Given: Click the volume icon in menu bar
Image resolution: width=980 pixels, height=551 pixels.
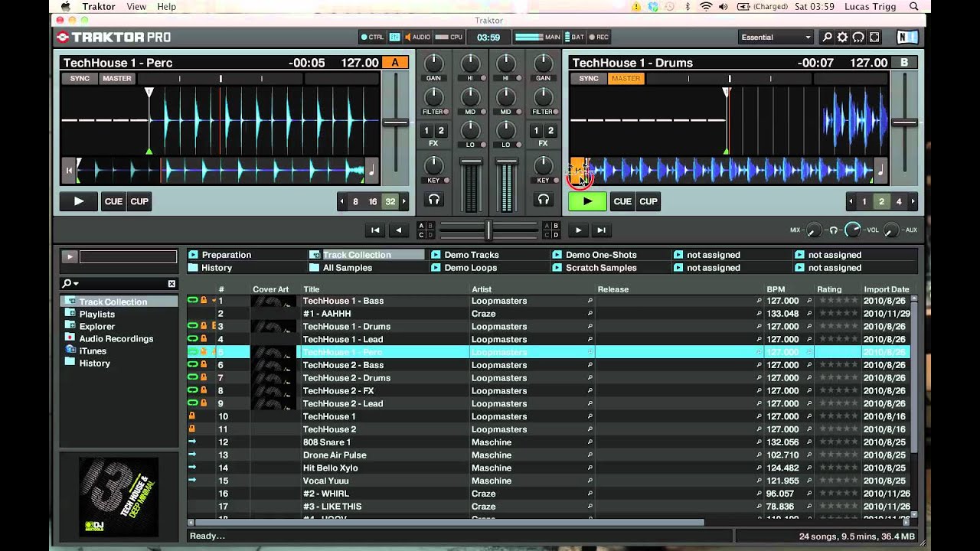Looking at the screenshot, I should click(724, 6).
